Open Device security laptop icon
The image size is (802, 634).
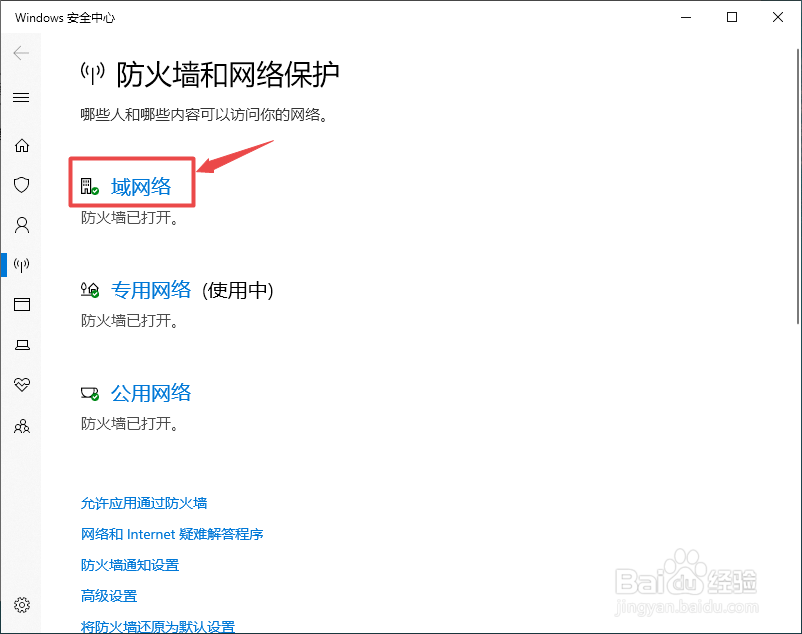click(22, 344)
